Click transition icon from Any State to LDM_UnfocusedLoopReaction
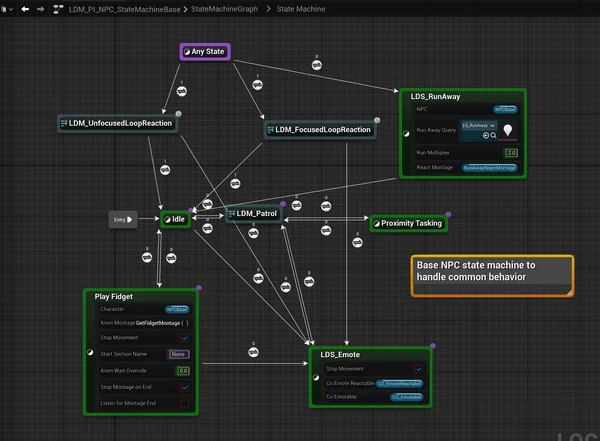Viewport: 600px width, 441px height. [182, 91]
